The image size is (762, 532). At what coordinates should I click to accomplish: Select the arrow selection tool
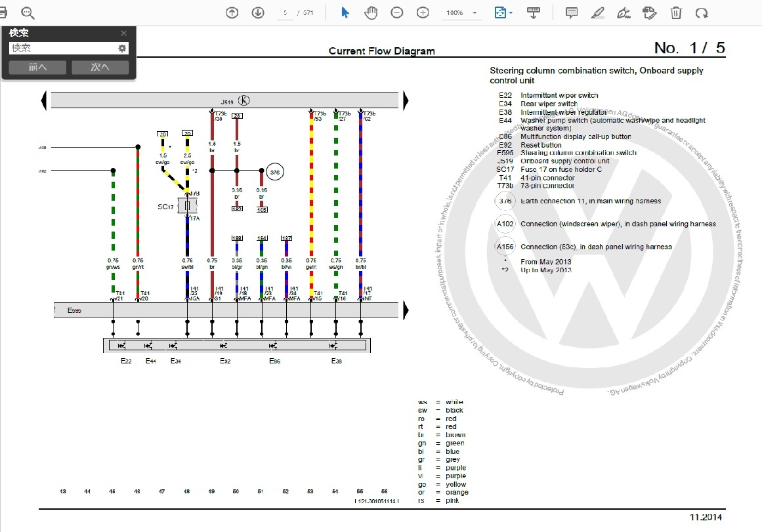pyautogui.click(x=345, y=12)
